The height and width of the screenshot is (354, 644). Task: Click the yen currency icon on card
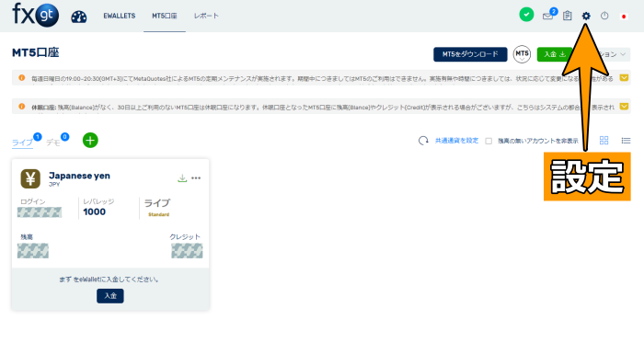pyautogui.click(x=30, y=178)
